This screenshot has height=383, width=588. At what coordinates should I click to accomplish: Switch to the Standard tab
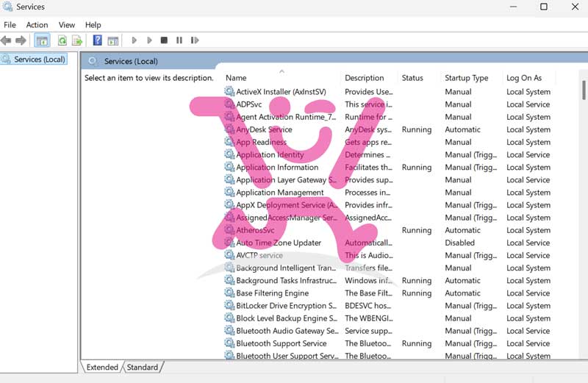tap(142, 368)
